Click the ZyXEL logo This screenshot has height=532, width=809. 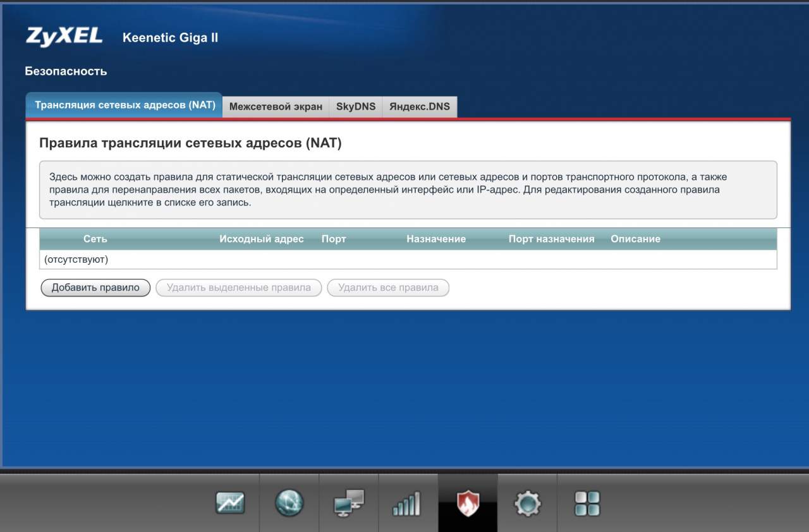point(64,36)
